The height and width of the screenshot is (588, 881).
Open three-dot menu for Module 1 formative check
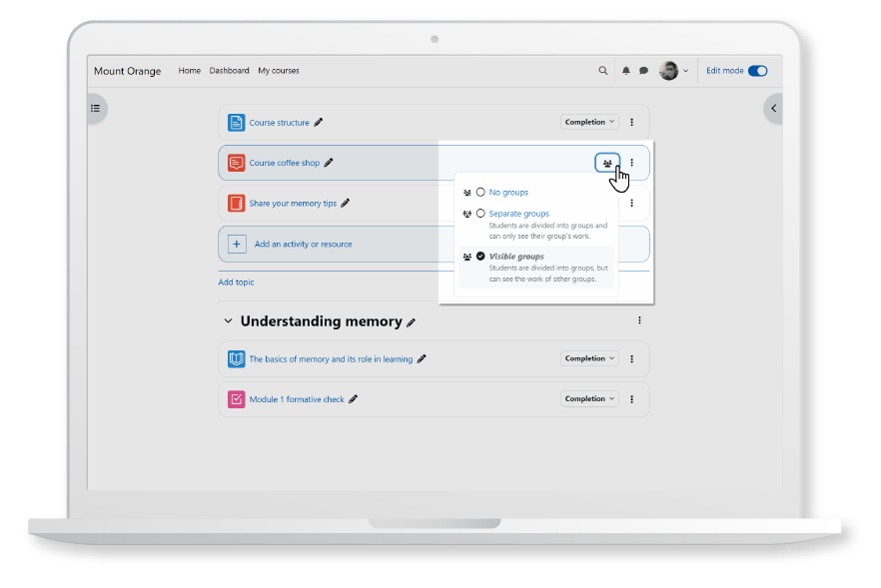pos(631,399)
